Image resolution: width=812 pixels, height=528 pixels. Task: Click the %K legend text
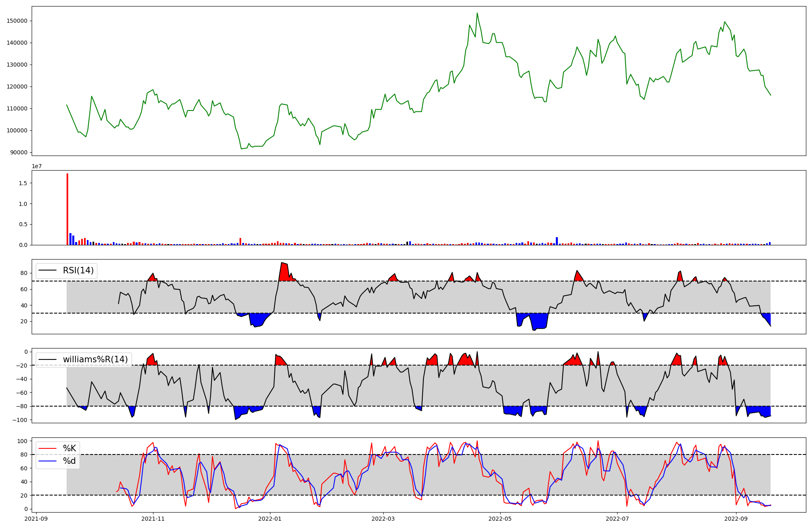69,448
